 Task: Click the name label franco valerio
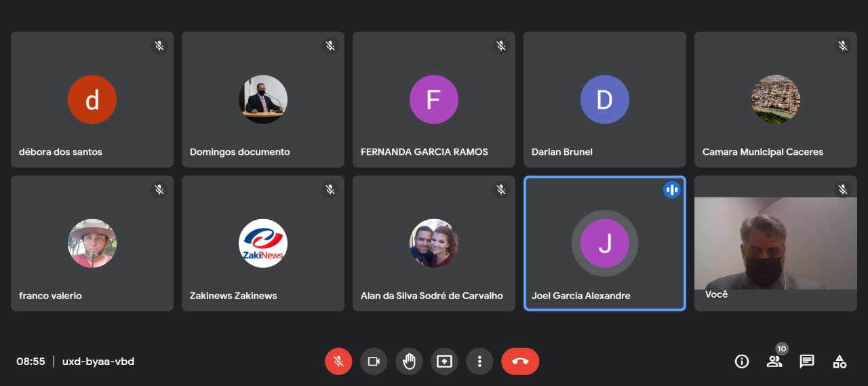pos(50,296)
